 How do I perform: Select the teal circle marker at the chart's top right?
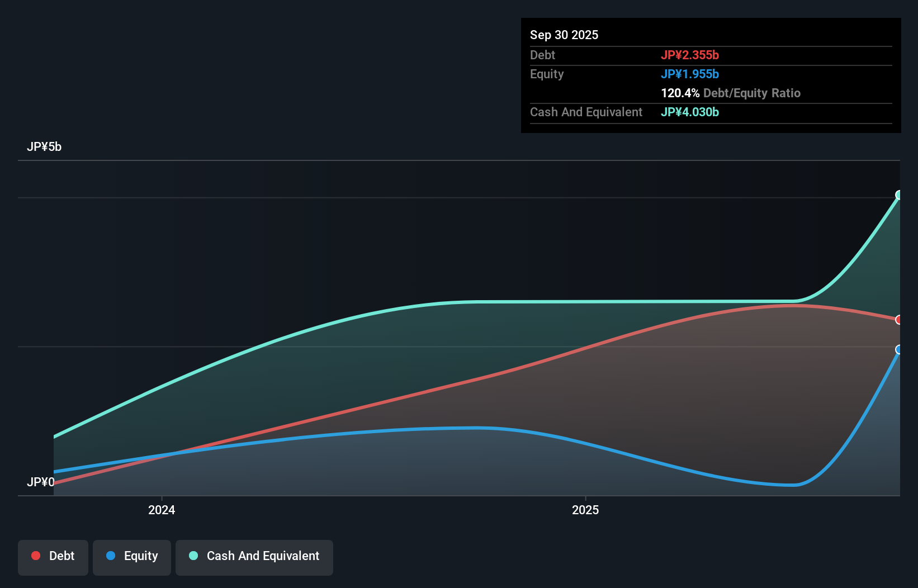898,196
